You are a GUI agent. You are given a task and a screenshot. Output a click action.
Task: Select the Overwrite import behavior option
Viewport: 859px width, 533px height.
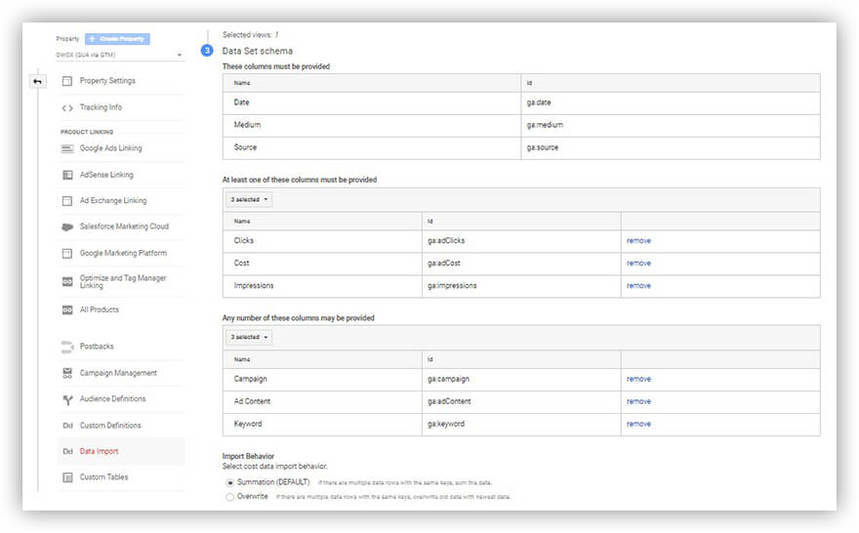[230, 496]
